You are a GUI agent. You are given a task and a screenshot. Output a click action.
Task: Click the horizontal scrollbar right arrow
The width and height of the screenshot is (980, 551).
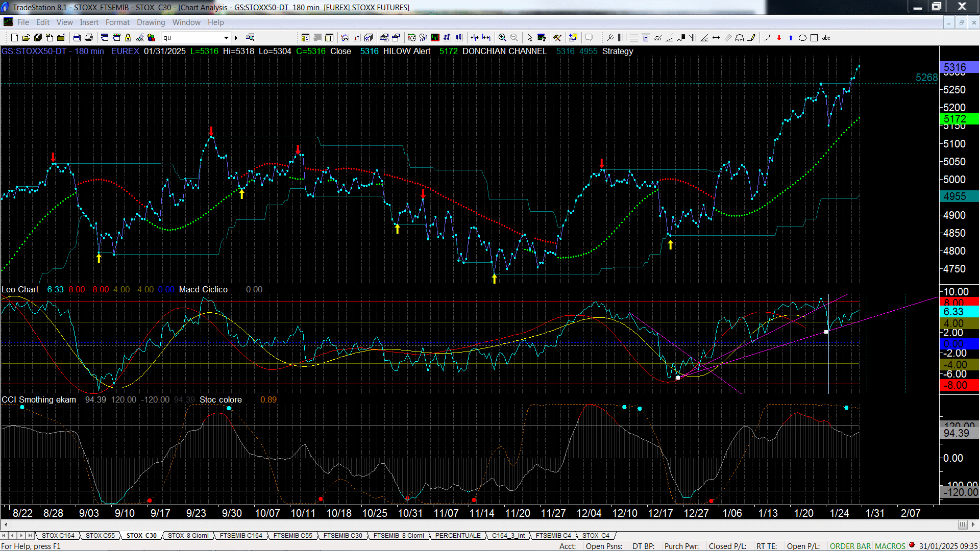973,525
